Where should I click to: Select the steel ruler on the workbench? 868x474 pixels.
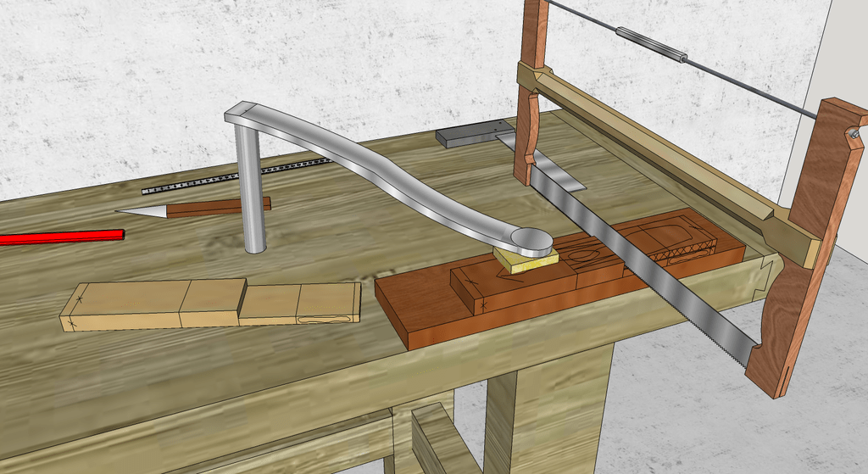(236, 177)
